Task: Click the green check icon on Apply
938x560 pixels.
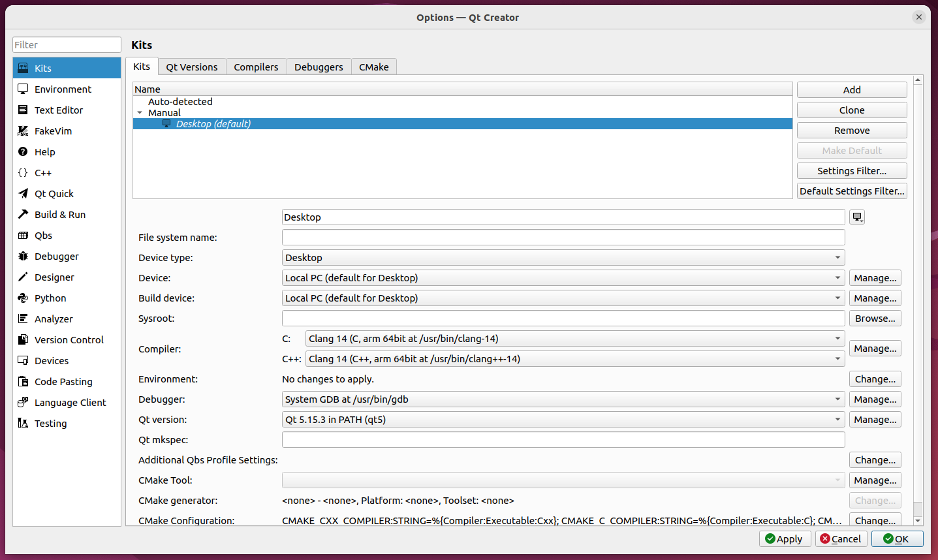Action: coord(770,538)
